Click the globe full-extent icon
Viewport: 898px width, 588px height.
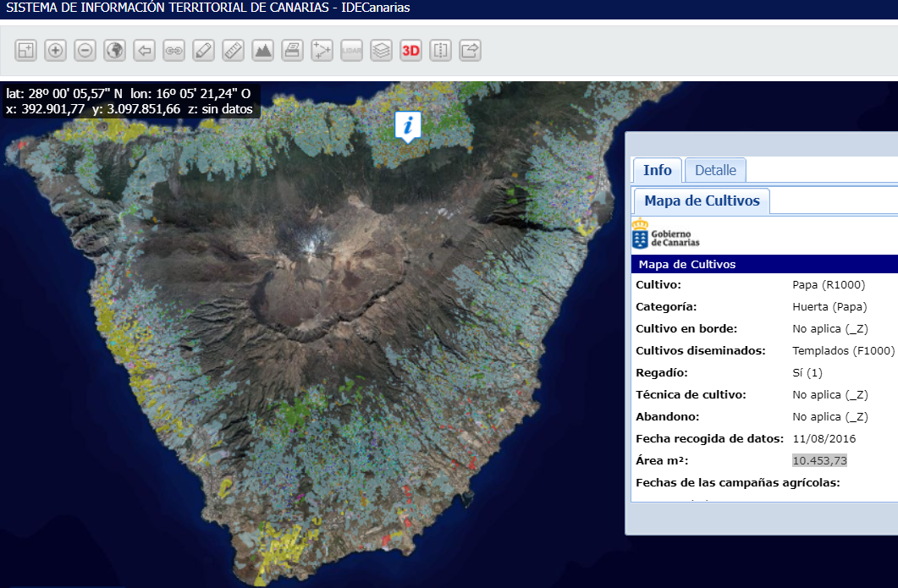point(114,51)
